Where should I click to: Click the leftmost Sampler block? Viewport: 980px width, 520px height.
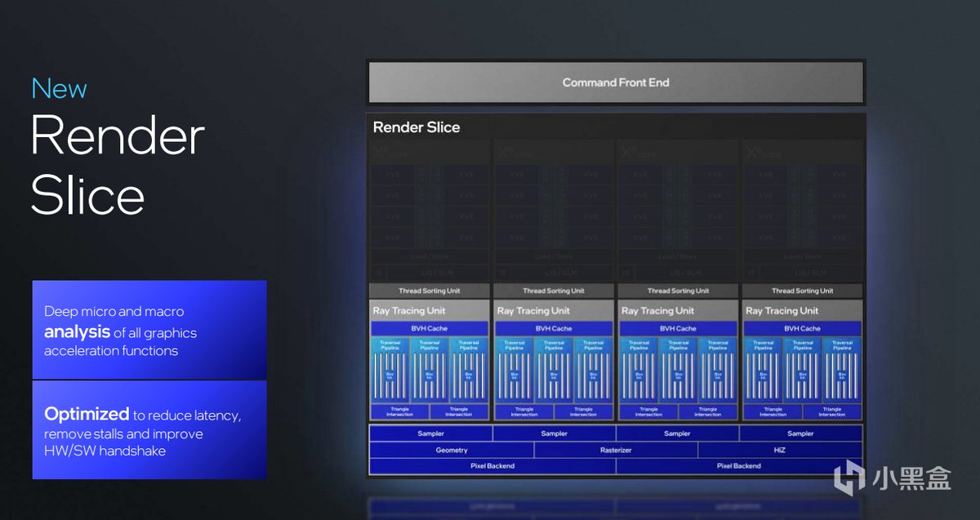coord(430,433)
